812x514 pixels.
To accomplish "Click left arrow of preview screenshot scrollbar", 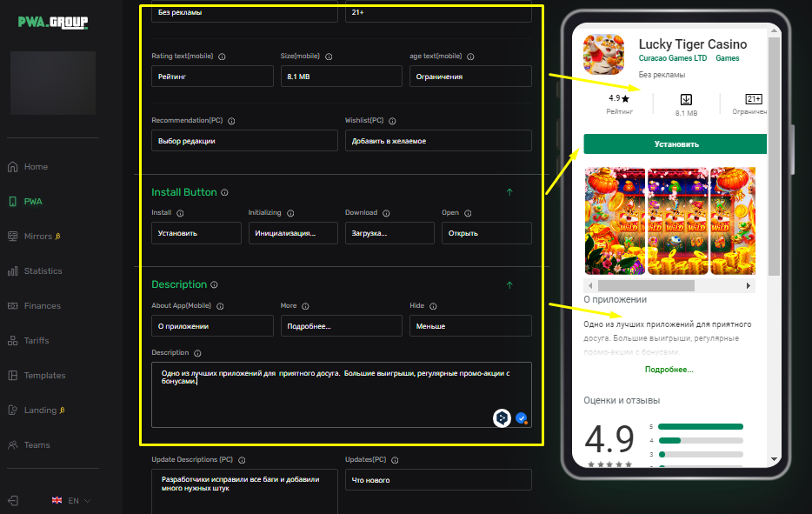I will pos(590,285).
